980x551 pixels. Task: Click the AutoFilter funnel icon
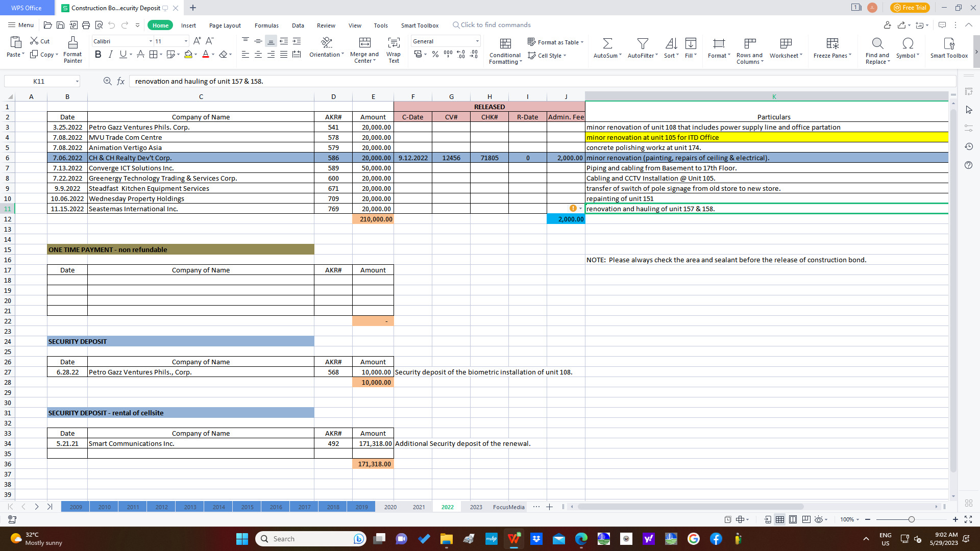point(643,43)
